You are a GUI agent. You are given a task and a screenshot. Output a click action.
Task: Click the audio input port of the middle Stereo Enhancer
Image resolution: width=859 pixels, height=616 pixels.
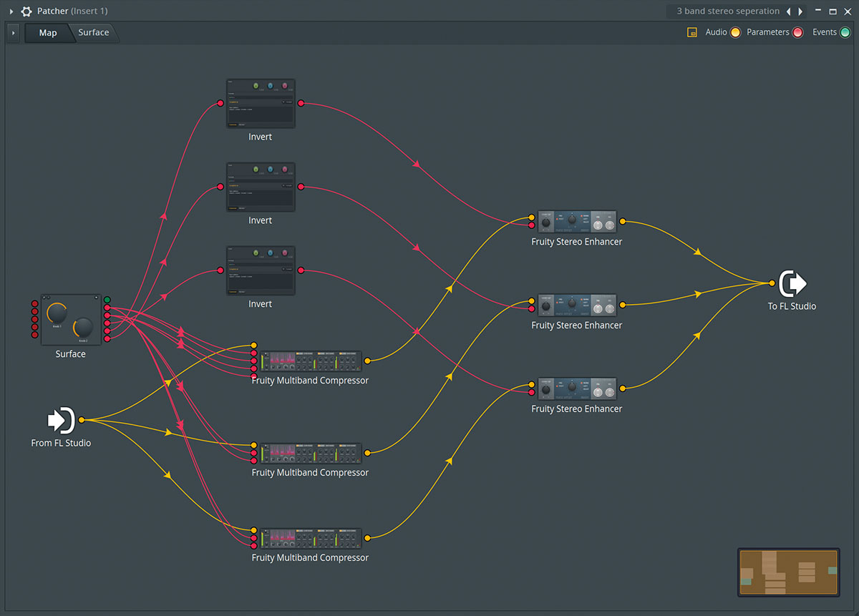[531, 301]
